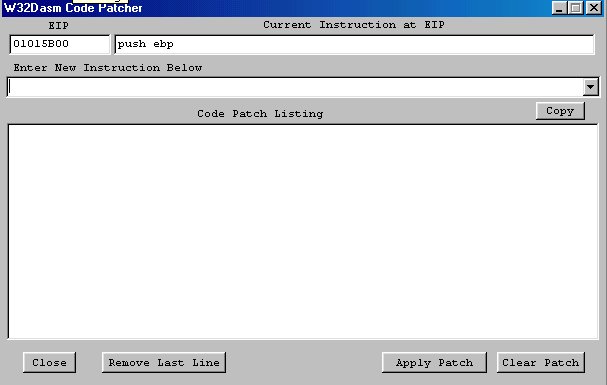Minimize the W32Dasm Code Patcher window
The image size is (607, 385).
(x=559, y=8)
